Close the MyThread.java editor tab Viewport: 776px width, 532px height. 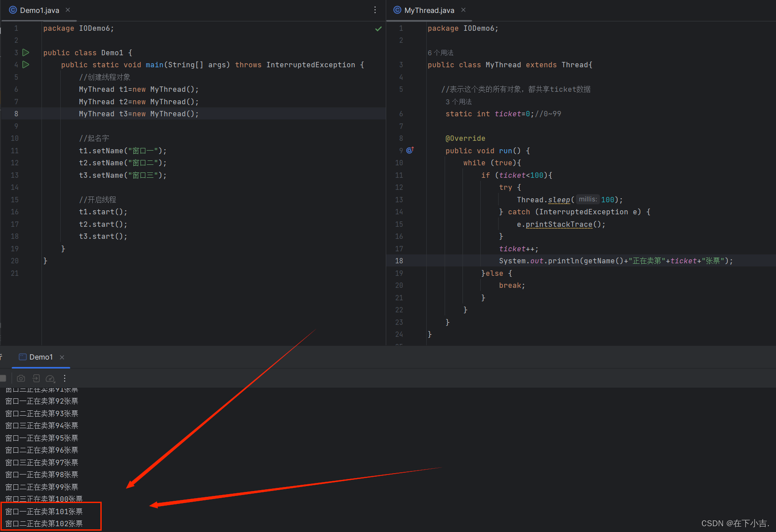tap(463, 10)
